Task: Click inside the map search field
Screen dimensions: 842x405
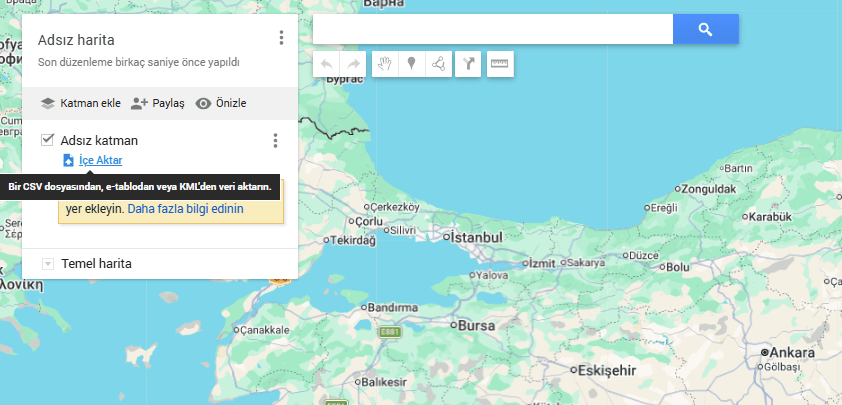Action: pyautogui.click(x=492, y=30)
